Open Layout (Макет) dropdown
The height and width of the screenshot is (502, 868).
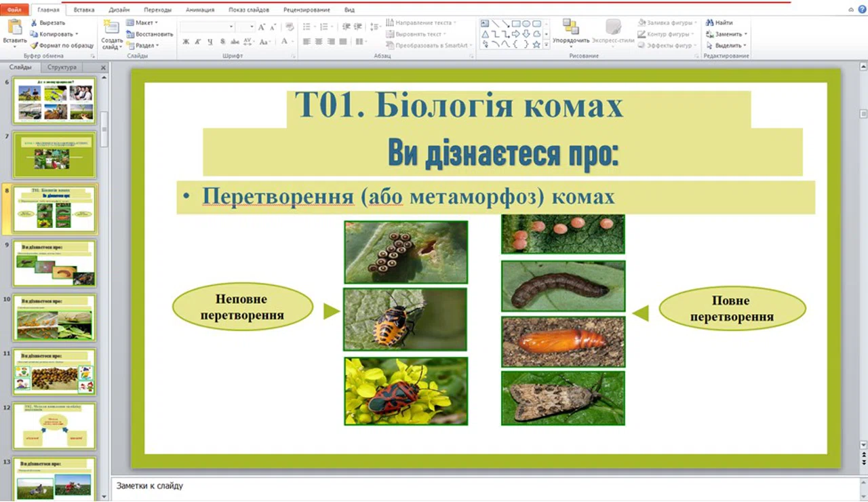(142, 22)
